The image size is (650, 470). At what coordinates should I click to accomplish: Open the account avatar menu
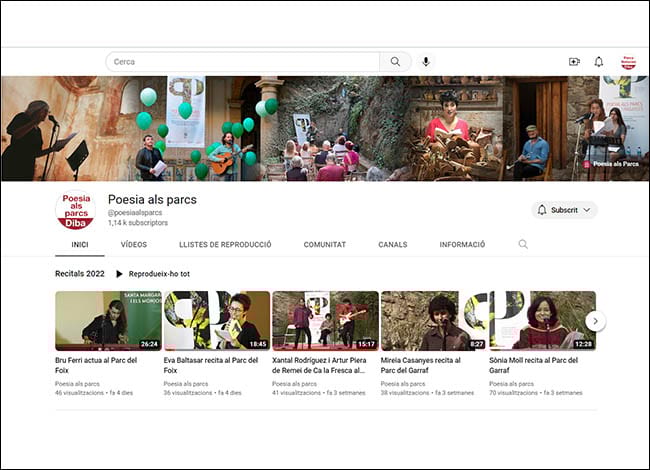628,62
